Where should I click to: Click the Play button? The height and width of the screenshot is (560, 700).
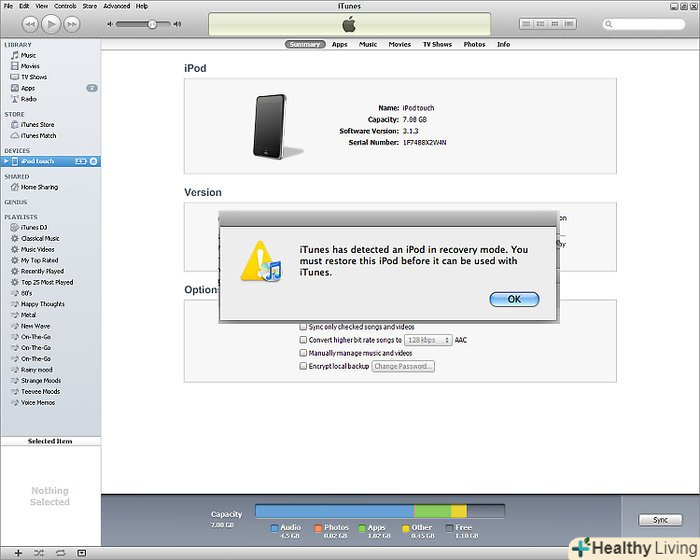coord(51,24)
